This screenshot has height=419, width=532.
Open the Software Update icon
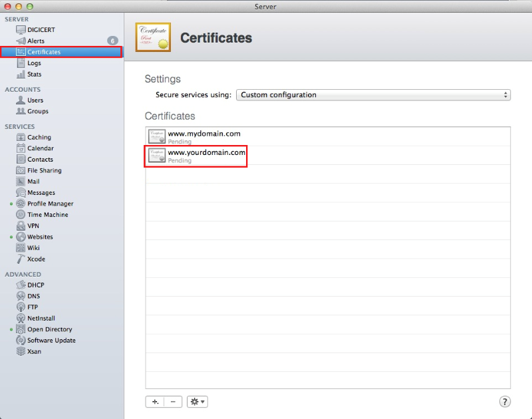21,341
